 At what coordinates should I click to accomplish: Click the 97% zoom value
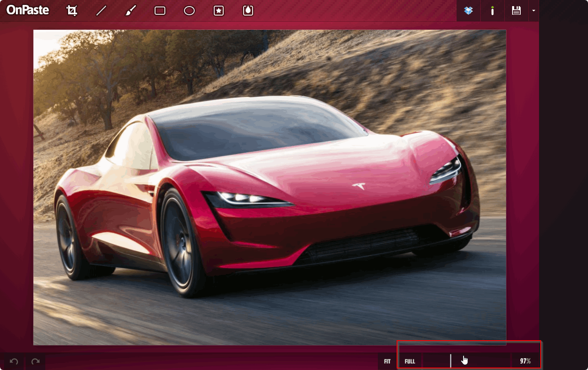tap(525, 361)
